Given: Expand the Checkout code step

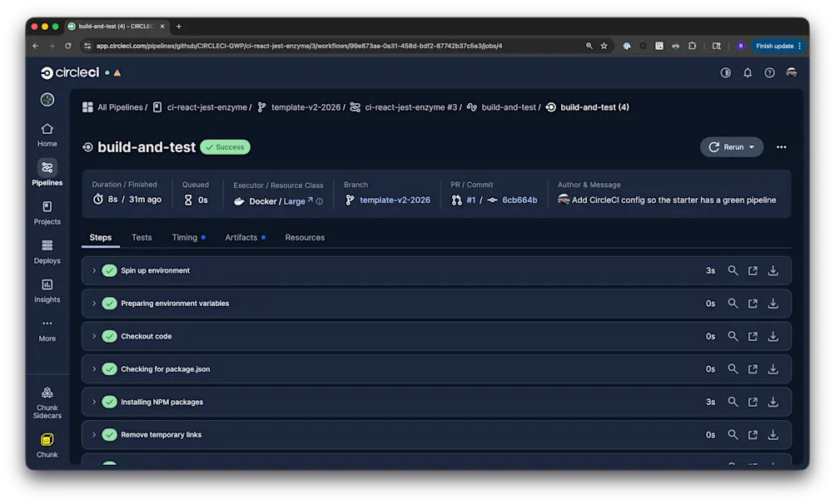Looking at the screenshot, I should click(94, 336).
